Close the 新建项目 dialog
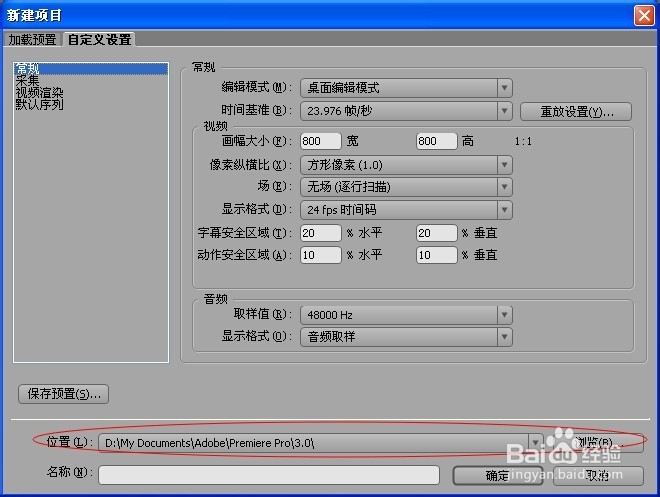This screenshot has height=497, width=660. [644, 16]
